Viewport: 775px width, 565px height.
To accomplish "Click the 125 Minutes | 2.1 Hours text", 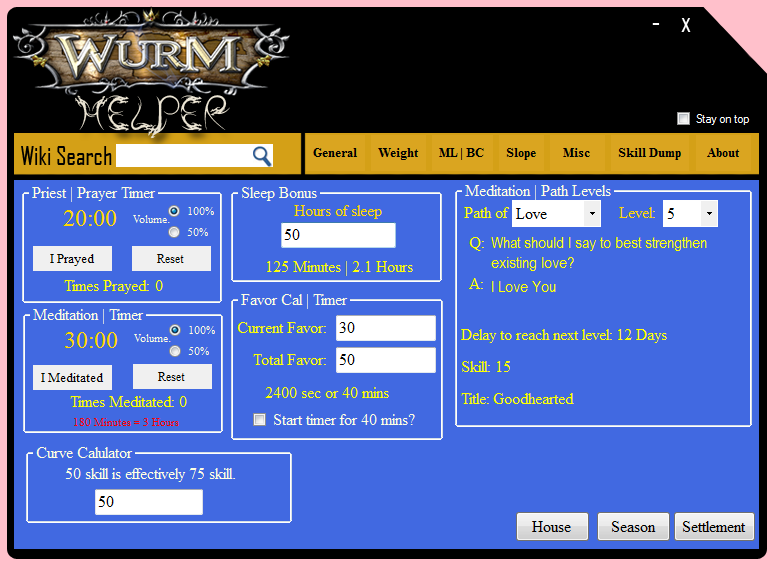I will click(x=339, y=267).
